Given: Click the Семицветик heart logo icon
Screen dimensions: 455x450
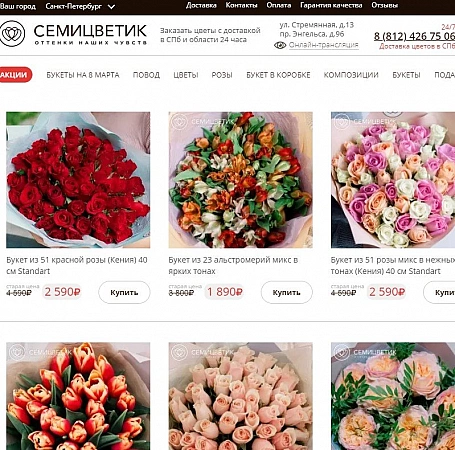Looking at the screenshot, I should [x=12, y=33].
